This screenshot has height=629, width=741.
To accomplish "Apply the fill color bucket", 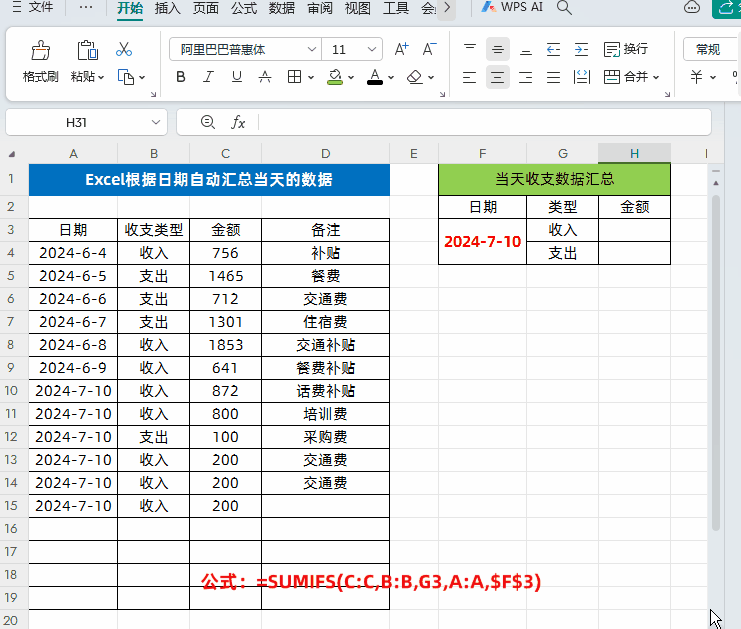I will (335, 77).
